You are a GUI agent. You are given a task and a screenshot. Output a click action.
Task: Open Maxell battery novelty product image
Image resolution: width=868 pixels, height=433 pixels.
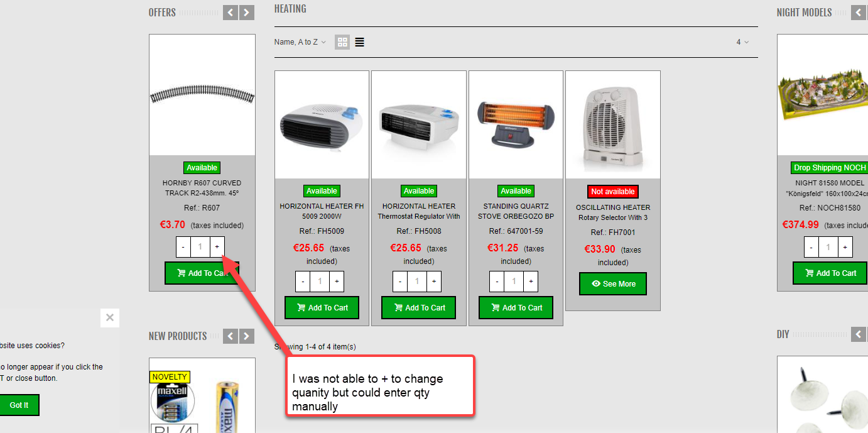point(202,395)
